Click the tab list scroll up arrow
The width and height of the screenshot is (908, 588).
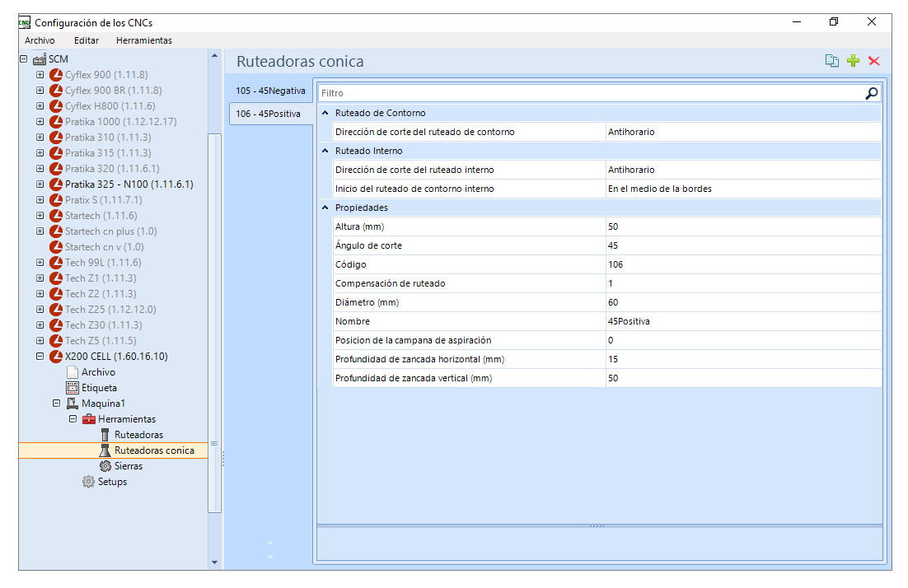point(270,543)
